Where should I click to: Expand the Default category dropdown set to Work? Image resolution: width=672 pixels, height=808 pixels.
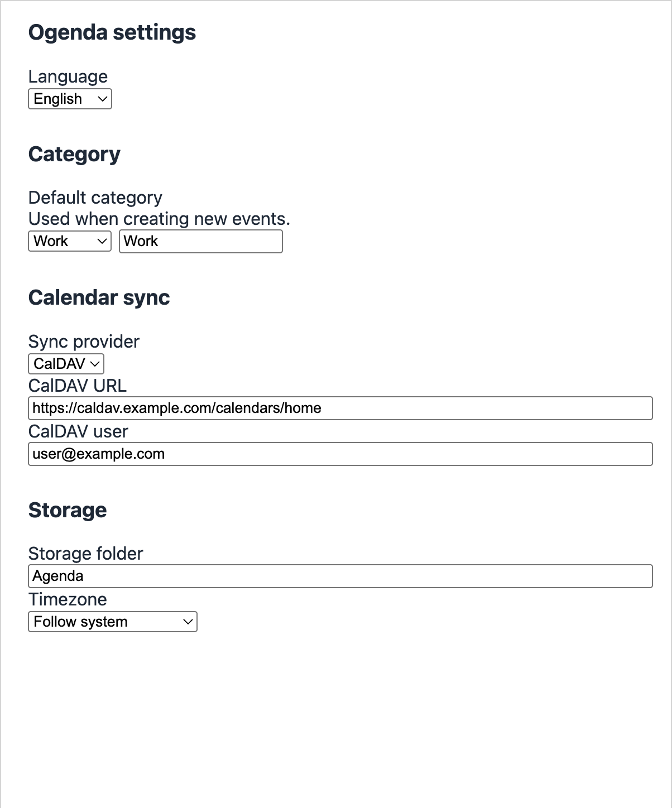click(x=70, y=241)
